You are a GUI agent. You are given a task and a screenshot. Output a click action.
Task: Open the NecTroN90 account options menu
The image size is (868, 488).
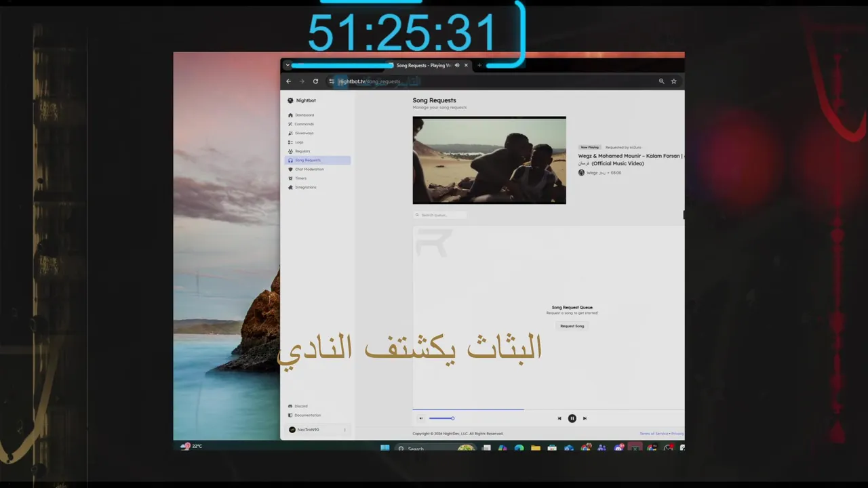pyautogui.click(x=344, y=430)
